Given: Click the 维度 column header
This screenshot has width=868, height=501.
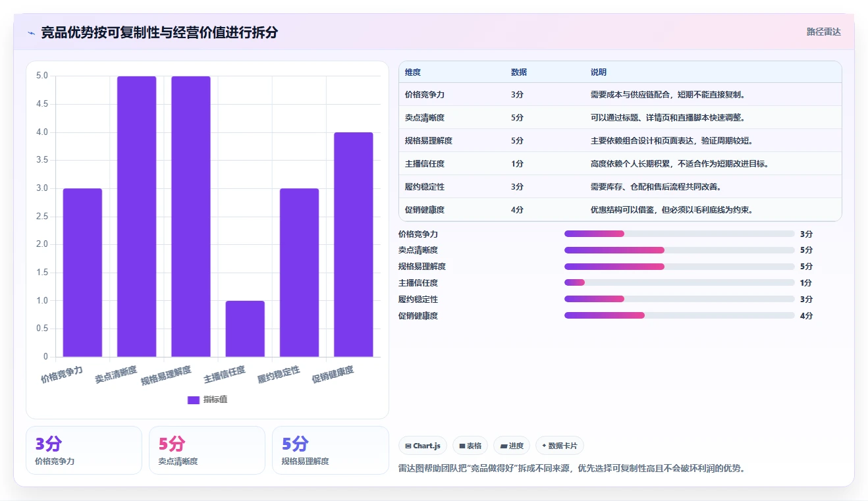Looking at the screenshot, I should (413, 72).
